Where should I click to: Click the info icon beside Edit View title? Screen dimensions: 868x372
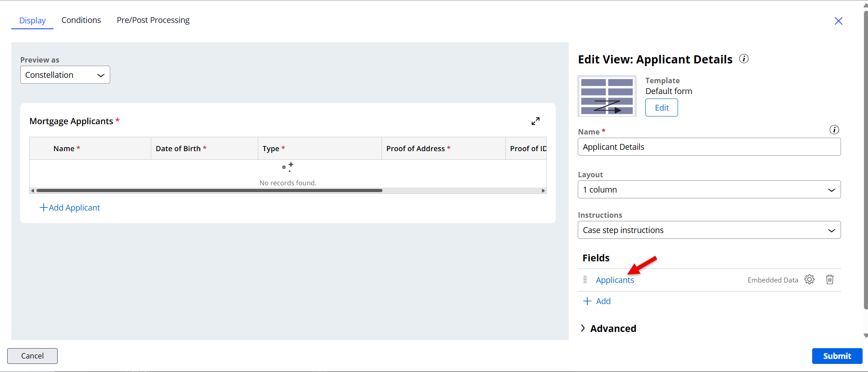[x=744, y=59]
